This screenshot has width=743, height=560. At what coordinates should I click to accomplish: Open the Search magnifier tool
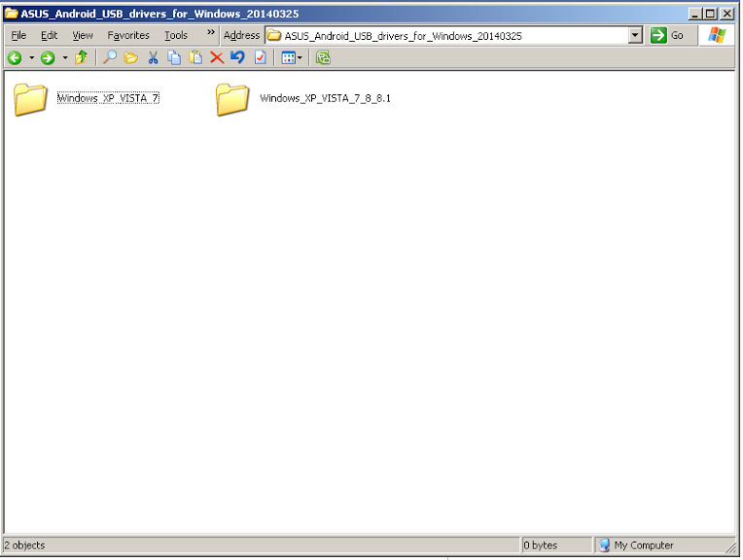110,57
